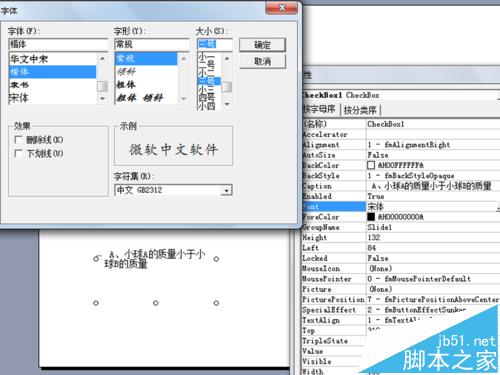Click the (None) value of Picture
The width and height of the screenshot is (500, 375).
click(x=381, y=289)
